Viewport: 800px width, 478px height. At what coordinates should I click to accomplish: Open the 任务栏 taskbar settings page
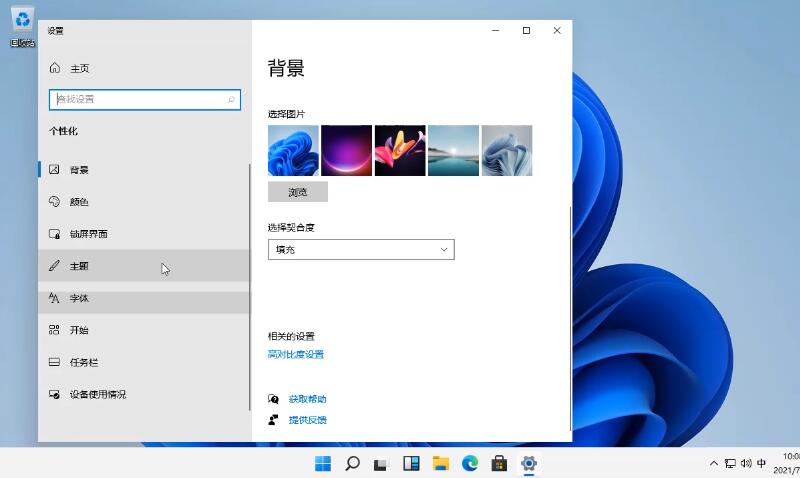coord(84,362)
